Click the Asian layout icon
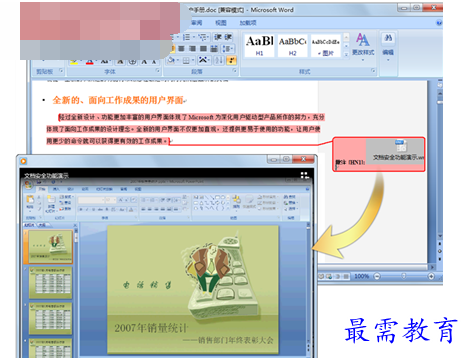The image size is (466, 362). tap(204, 60)
